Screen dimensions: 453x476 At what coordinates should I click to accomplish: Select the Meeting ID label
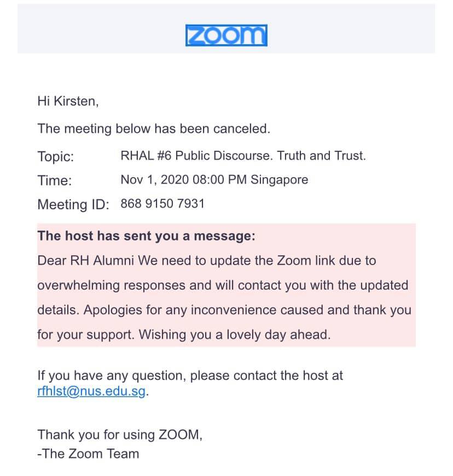tap(73, 204)
